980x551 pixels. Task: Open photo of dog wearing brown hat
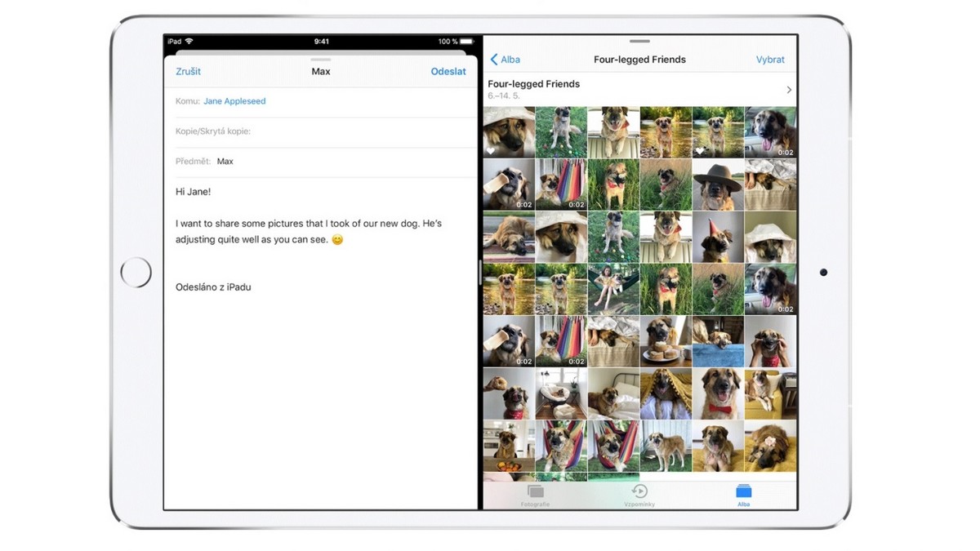(x=718, y=184)
